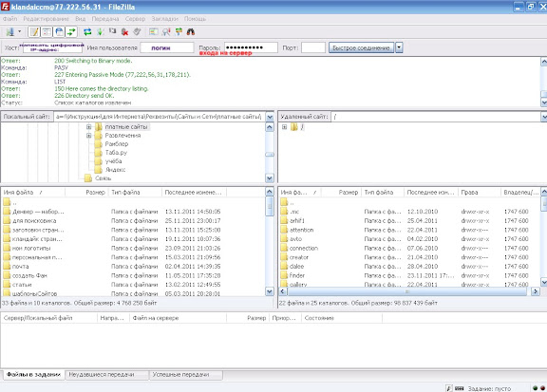The image size is (547, 392).
Task: Cancel the current operation icon
Action: pyautogui.click(x=112, y=31)
